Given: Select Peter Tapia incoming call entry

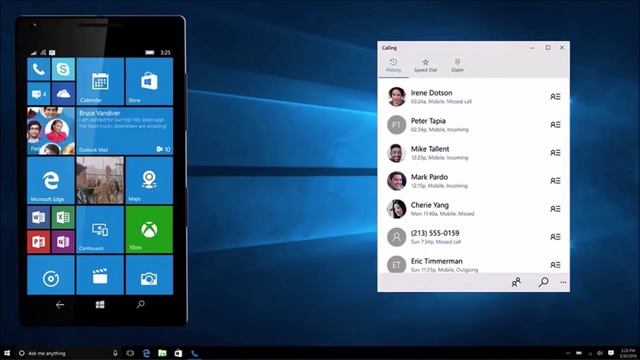Looking at the screenshot, I should (x=473, y=125).
